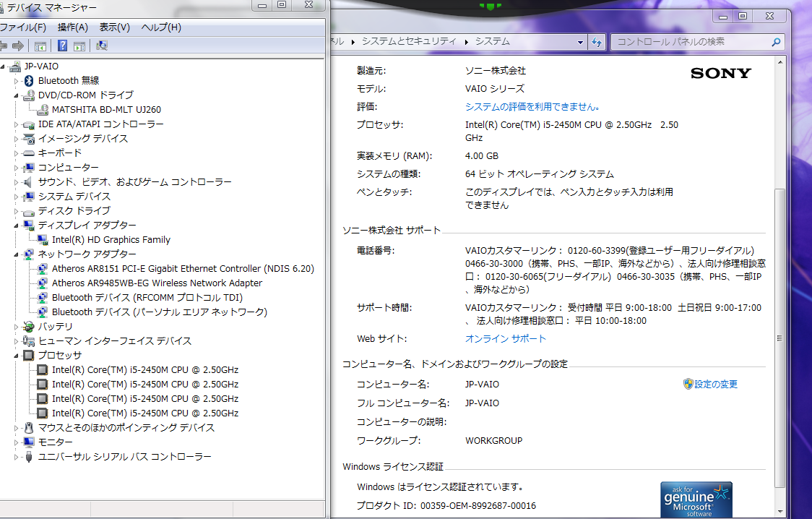Select the last Intel Core i5-2450M processor entry
Screen dimensions: 812x519
pyautogui.click(x=145, y=413)
